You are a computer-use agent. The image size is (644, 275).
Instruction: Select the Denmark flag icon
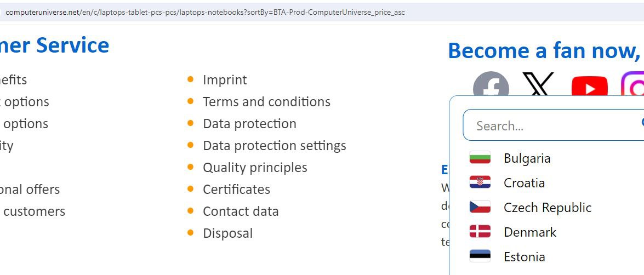click(480, 232)
